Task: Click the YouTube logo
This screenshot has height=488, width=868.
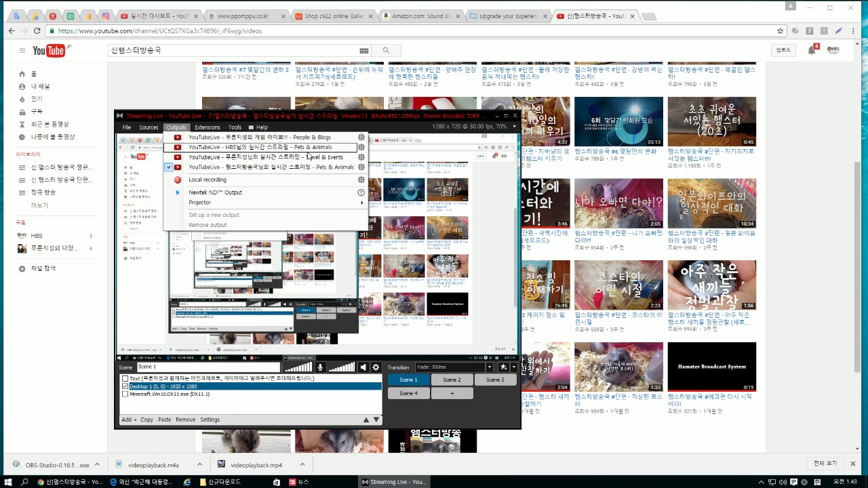Action: tap(49, 51)
